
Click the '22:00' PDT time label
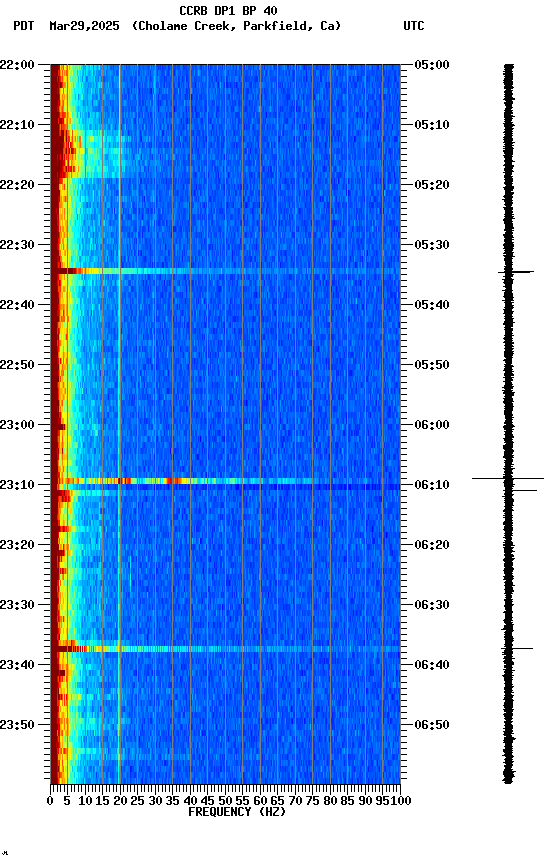tap(17, 65)
